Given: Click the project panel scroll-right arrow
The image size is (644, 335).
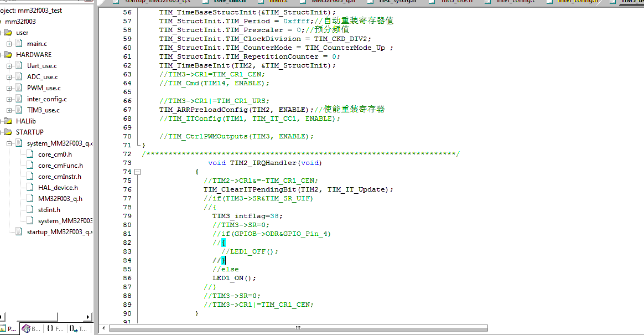Looking at the screenshot, I should (x=88, y=317).
